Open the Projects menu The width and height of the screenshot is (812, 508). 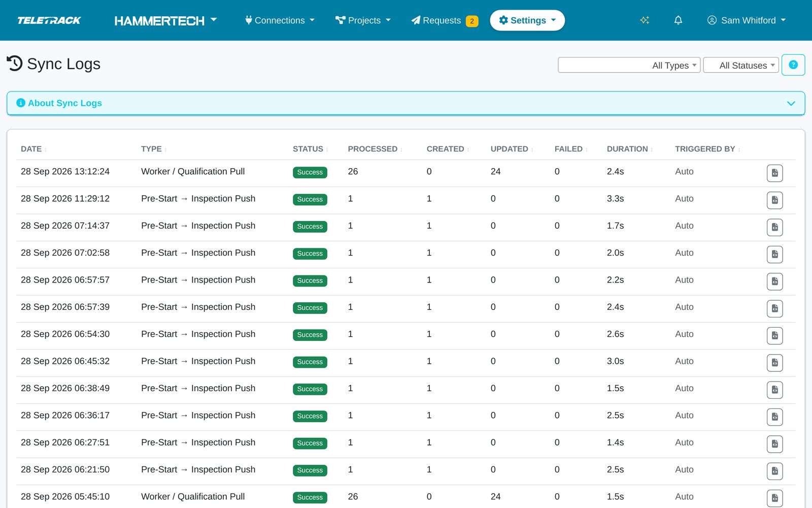click(363, 20)
